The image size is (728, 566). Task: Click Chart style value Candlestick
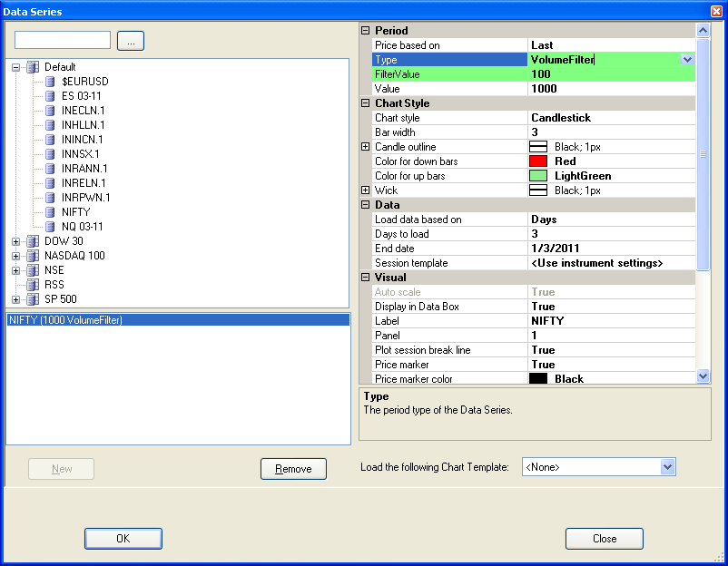tap(612, 118)
